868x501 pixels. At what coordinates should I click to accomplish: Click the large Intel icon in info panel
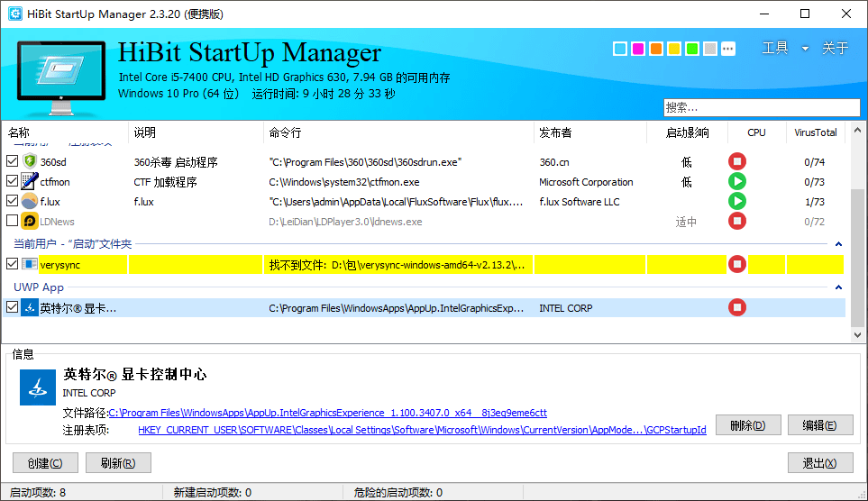point(38,387)
